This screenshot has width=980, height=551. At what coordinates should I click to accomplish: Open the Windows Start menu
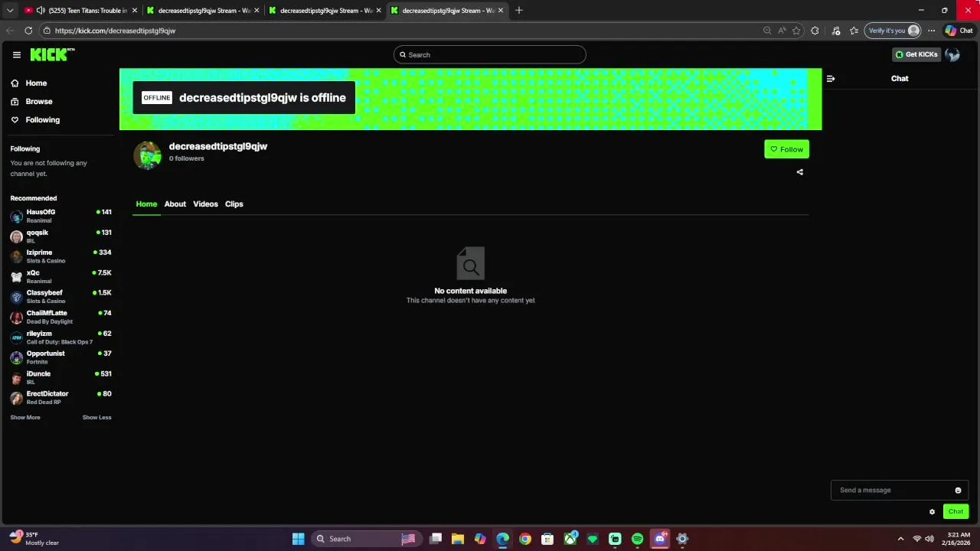(299, 539)
